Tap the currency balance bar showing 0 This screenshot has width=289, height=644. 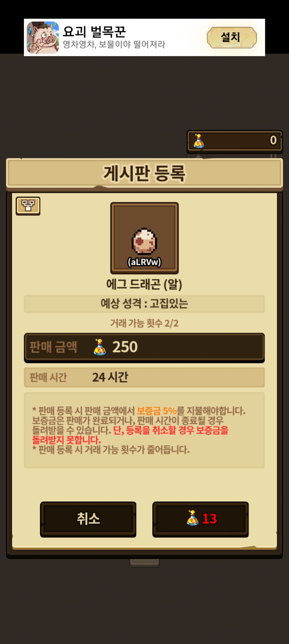(235, 141)
